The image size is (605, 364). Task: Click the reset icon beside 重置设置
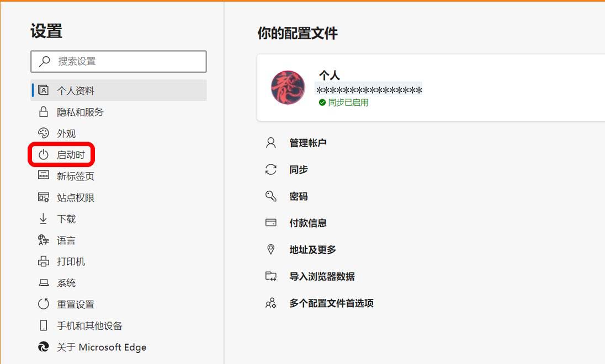pos(44,304)
